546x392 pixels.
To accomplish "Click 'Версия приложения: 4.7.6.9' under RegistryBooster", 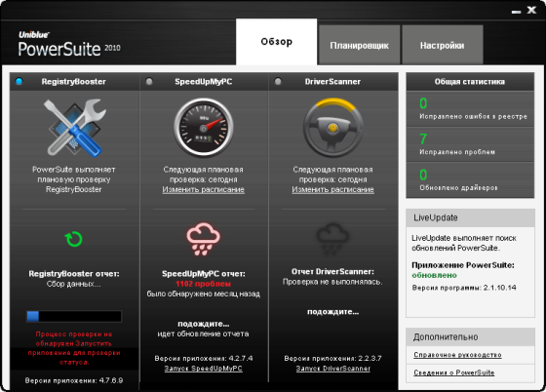I will (x=74, y=380).
